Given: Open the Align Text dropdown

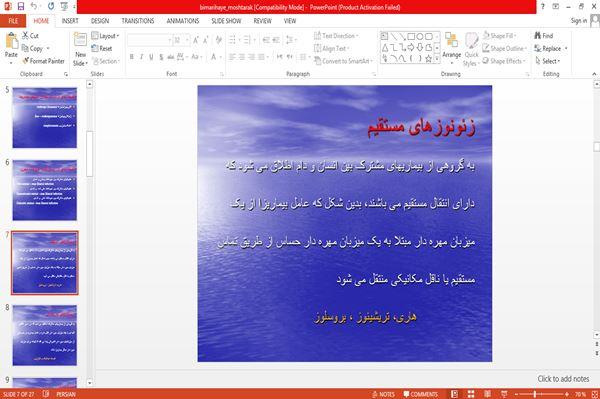Looking at the screenshot, I should pyautogui.click(x=331, y=48).
